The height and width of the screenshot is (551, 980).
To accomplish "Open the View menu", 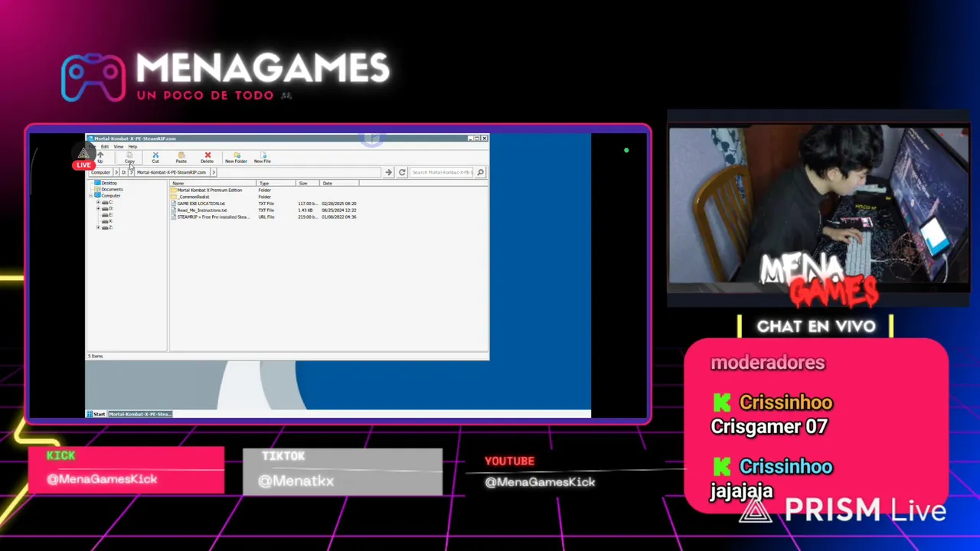I will (x=119, y=146).
